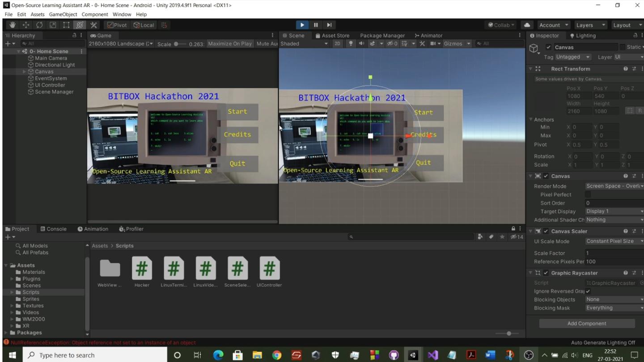Expand the Canvas object in Hierarchy

coord(24,72)
